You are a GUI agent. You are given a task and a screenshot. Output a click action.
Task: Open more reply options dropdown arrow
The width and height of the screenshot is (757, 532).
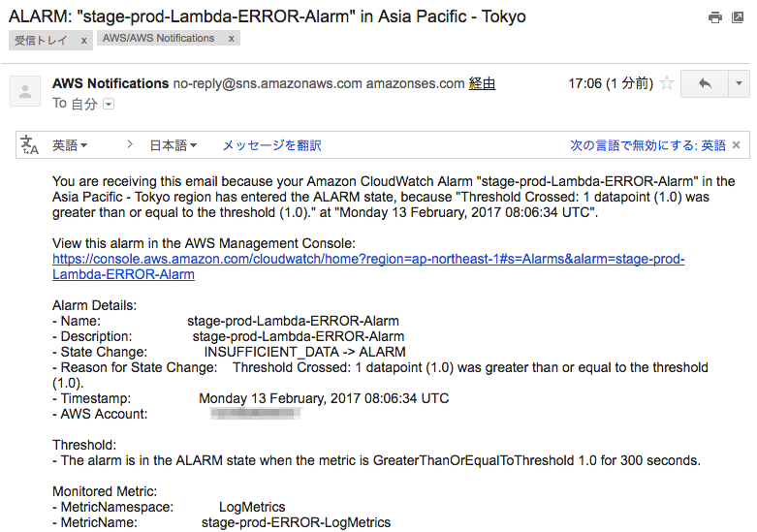739,83
